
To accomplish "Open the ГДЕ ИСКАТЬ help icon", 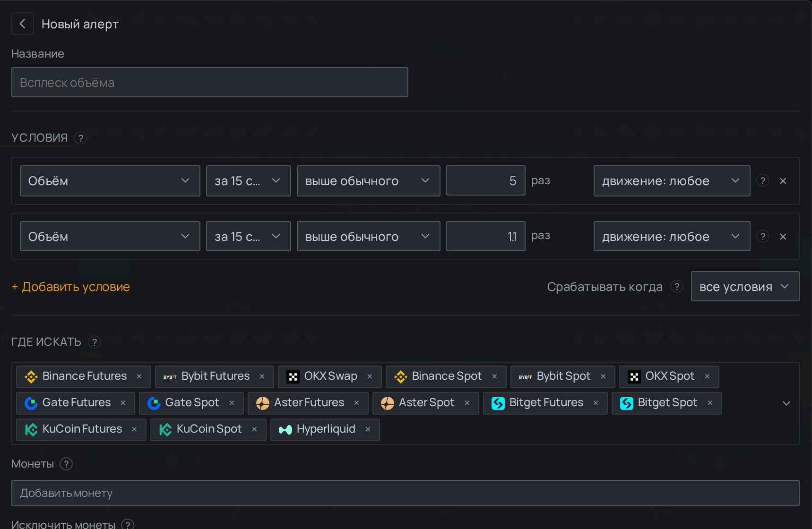I will pyautogui.click(x=95, y=342).
